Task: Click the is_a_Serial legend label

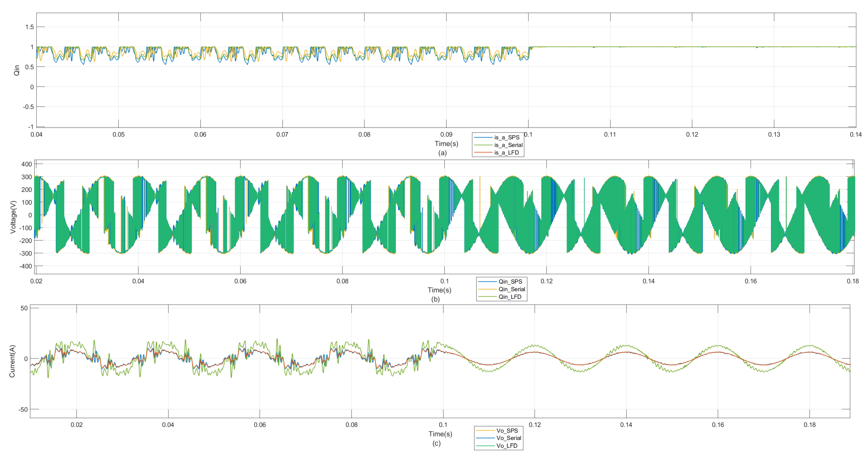Action: 508,145
